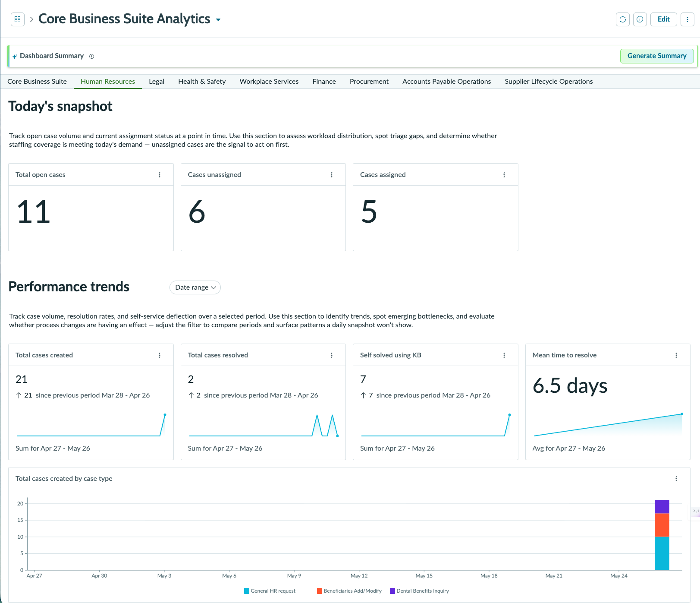Open Total cases created options menu
Screen dimensions: 700x603
tap(160, 355)
